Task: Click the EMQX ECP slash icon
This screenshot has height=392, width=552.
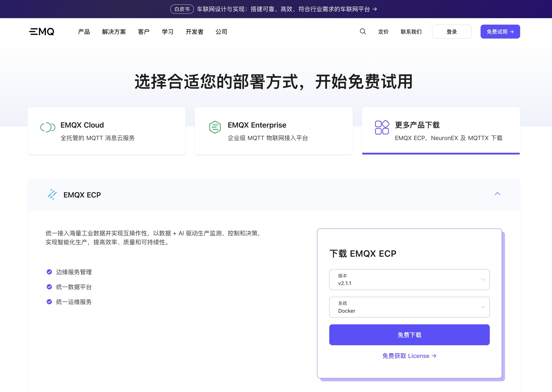Action: click(x=52, y=195)
